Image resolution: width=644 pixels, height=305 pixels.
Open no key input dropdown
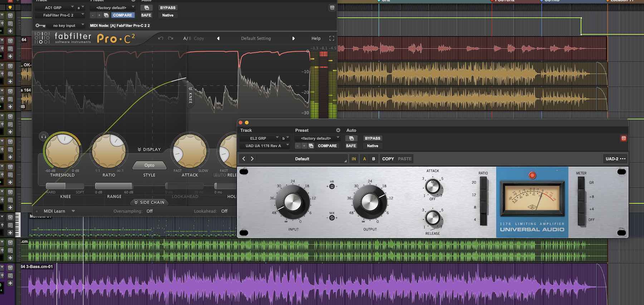pos(67,25)
